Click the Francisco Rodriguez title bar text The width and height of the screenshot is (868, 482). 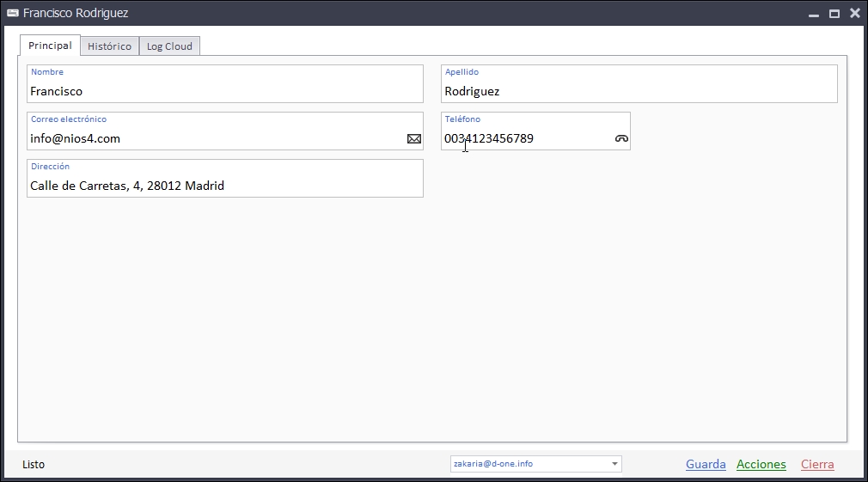(76, 14)
